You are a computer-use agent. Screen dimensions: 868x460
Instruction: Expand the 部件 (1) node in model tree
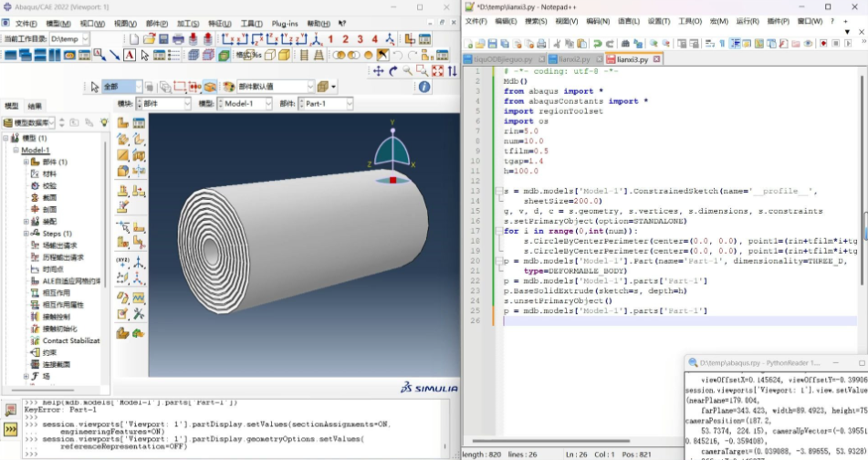pos(26,162)
